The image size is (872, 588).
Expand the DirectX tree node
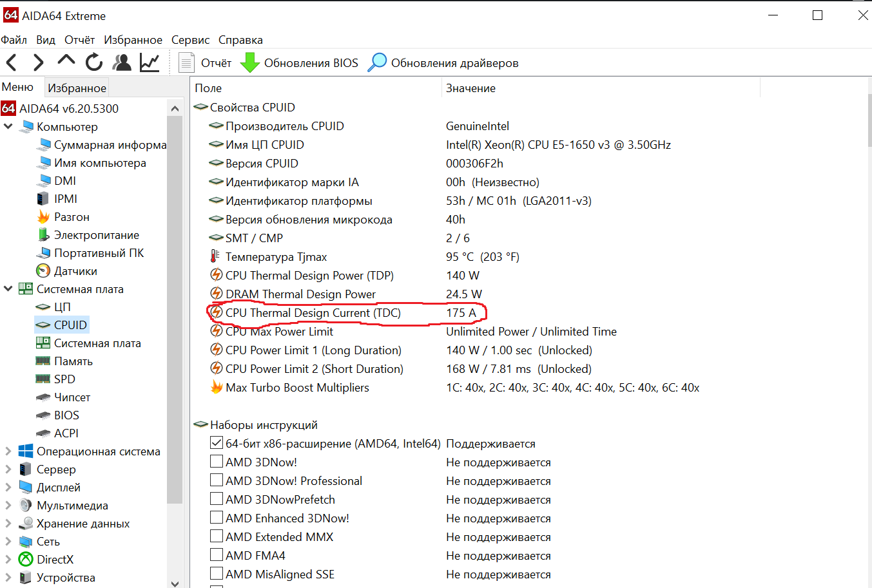pos(8,560)
